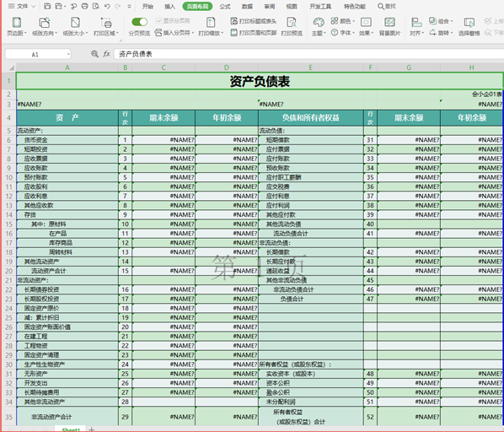The width and height of the screenshot is (504, 432).
Task: Select the 页面布局 tab
Action: click(197, 6)
